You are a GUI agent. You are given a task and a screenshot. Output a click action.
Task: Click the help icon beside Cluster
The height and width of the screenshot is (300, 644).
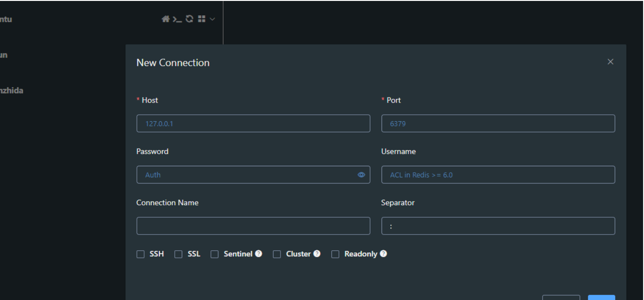coord(317,254)
